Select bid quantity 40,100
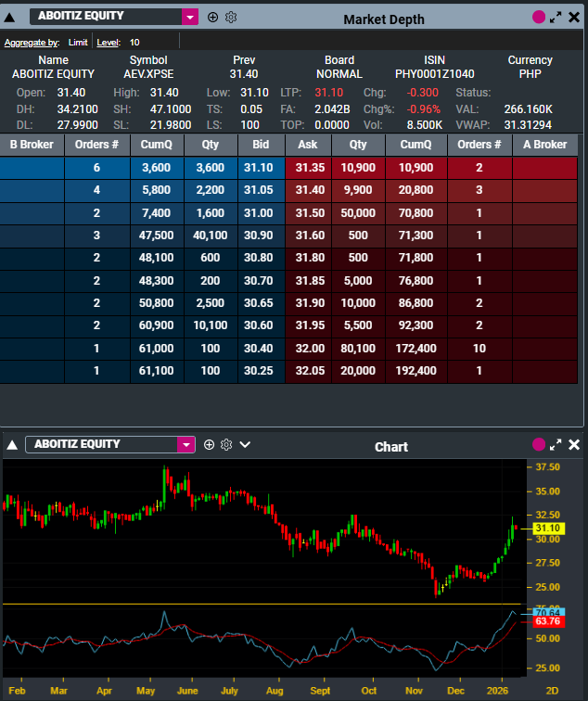 211,236
